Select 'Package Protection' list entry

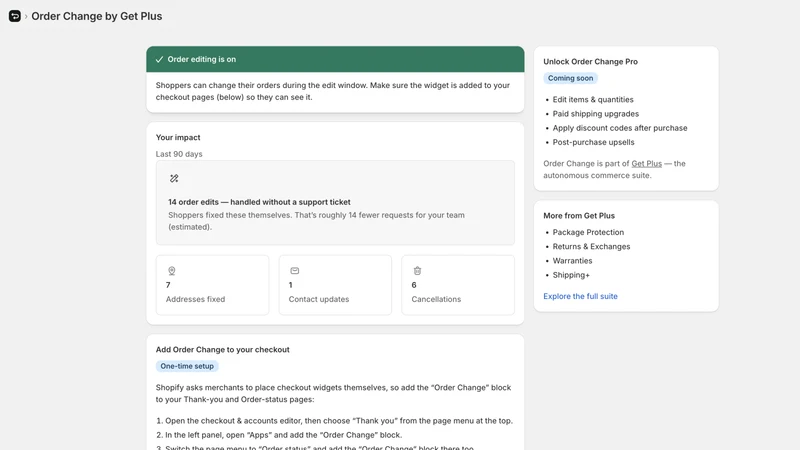click(588, 232)
